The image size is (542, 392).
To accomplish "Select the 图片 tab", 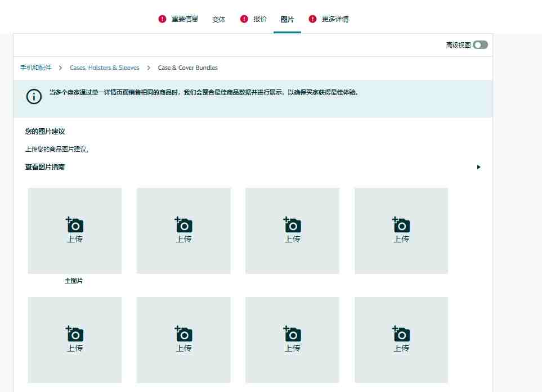I will 287,19.
